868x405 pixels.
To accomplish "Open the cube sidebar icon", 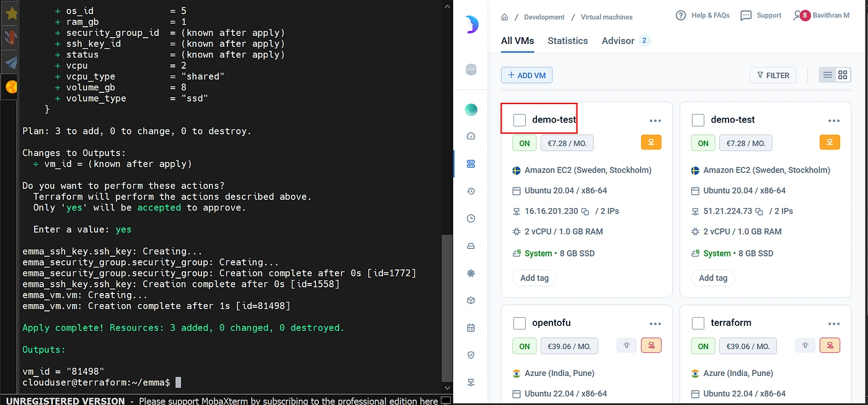I will click(x=471, y=300).
